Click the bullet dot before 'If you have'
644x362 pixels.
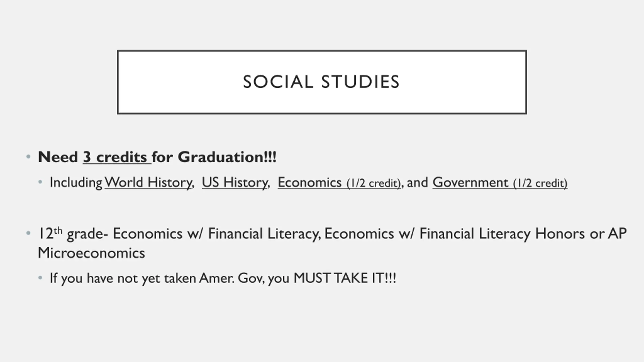point(40,278)
